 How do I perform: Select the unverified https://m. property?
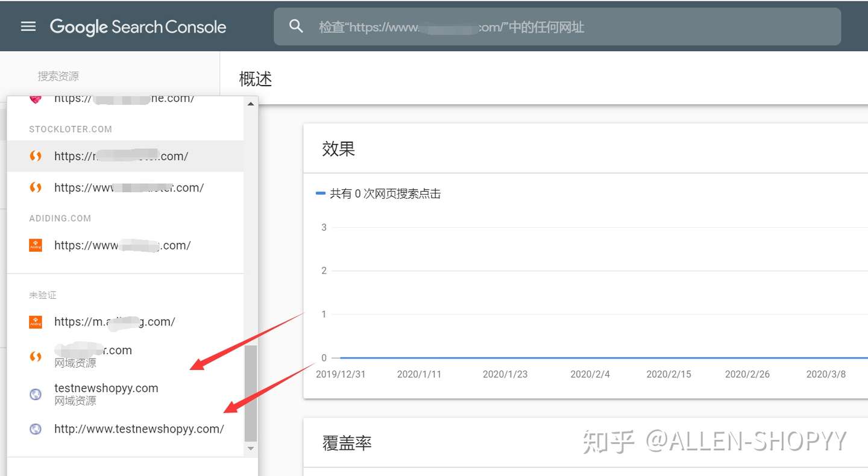coord(125,322)
